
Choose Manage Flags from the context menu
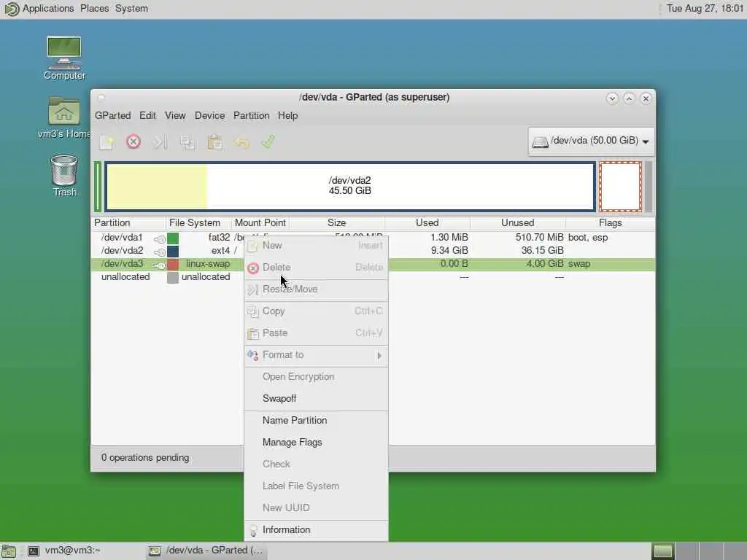317,443
